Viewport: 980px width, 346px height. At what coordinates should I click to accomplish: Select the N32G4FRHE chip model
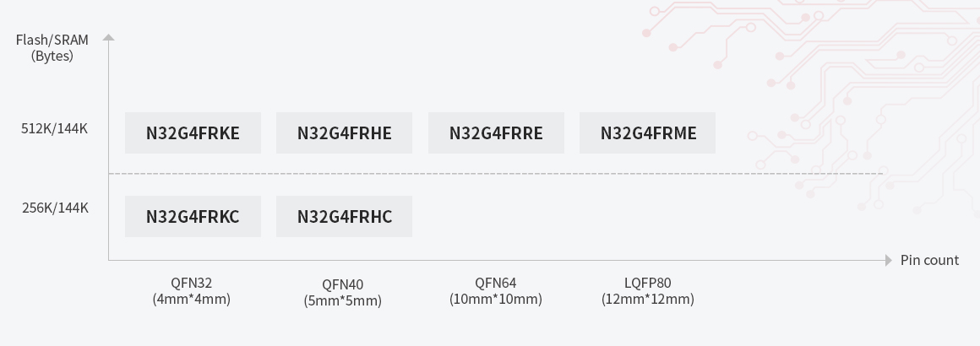pos(344,133)
